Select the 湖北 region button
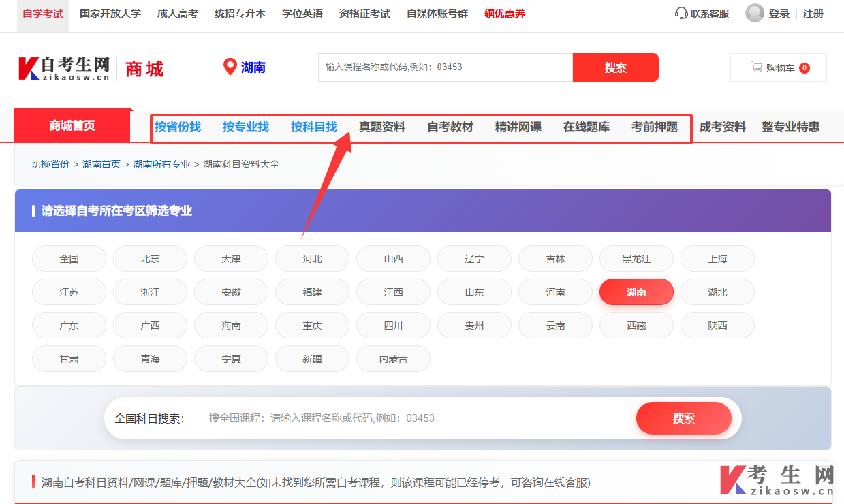The image size is (844, 504). [717, 292]
